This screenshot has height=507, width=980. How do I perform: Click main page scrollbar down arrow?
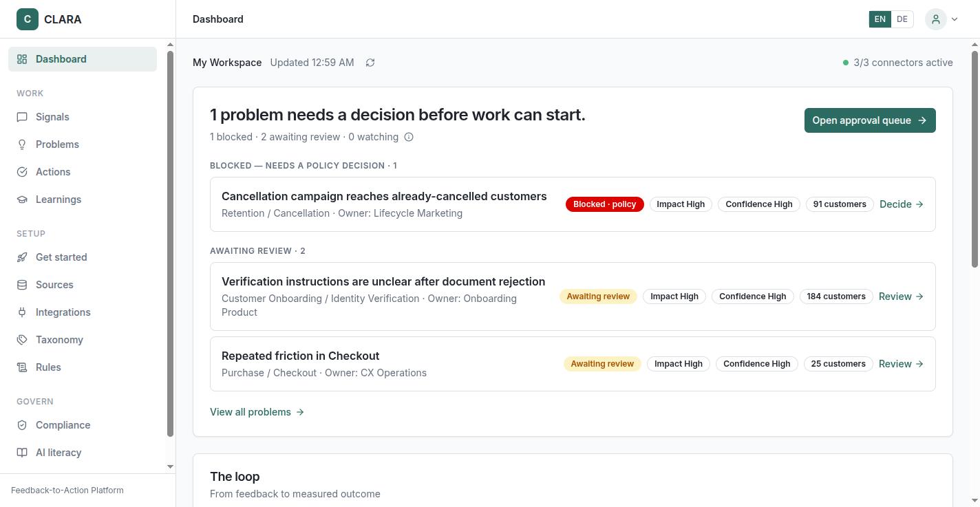[x=974, y=501]
